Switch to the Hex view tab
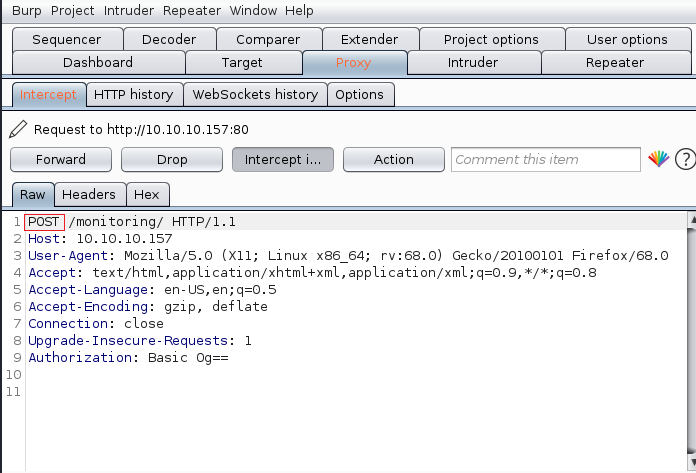 (147, 194)
